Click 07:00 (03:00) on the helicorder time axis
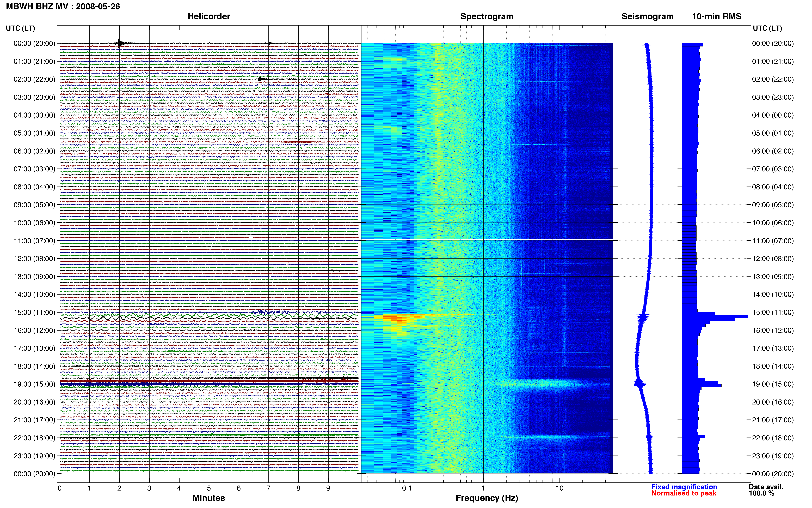 point(34,169)
